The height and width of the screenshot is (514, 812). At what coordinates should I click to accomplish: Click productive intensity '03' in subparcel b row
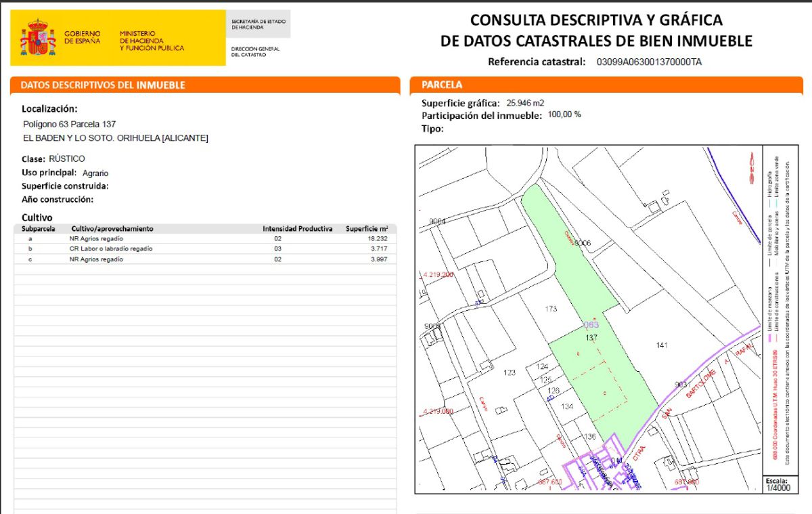pyautogui.click(x=277, y=249)
